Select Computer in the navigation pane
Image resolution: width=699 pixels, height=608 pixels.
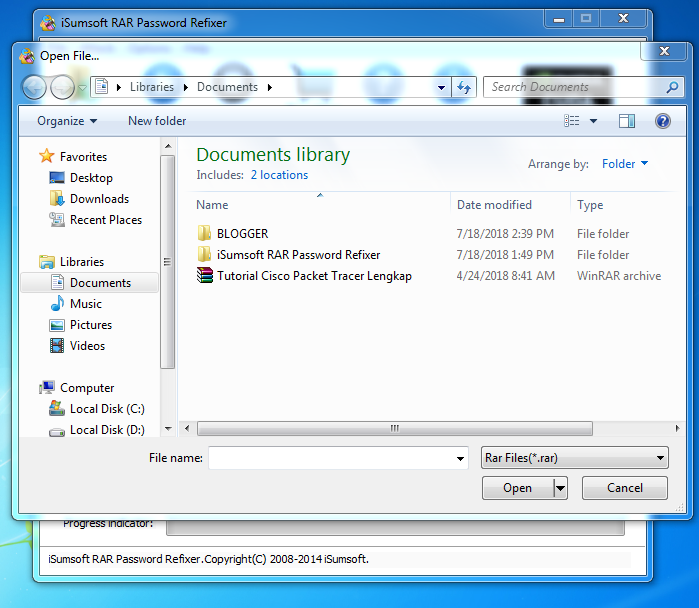[87, 388]
